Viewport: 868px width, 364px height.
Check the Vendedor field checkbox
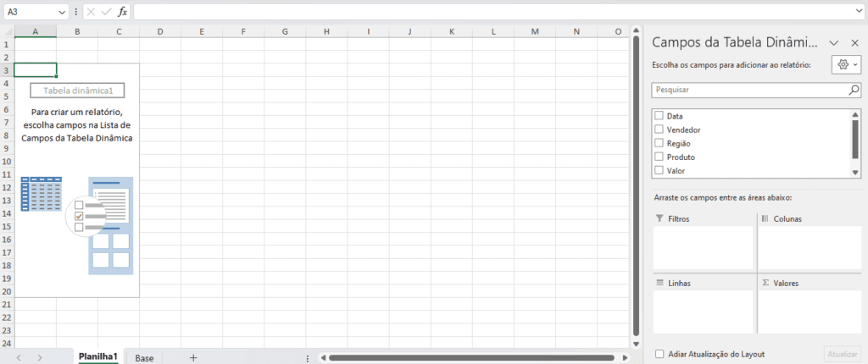659,130
